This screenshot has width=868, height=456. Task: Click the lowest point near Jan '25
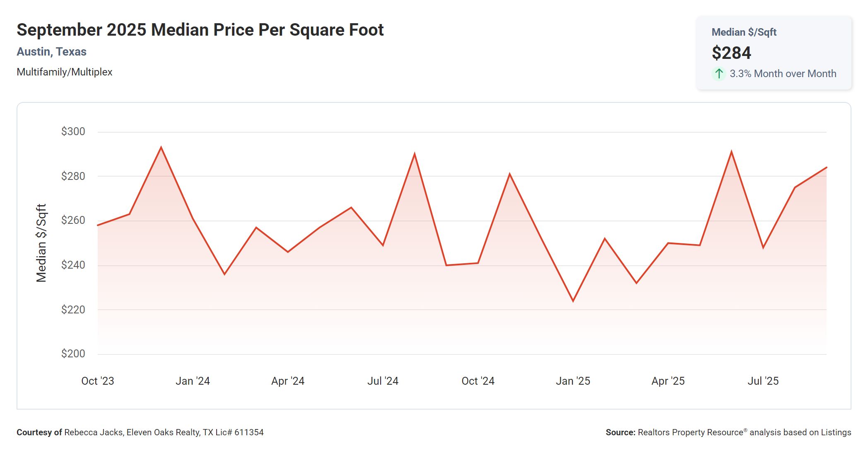(x=574, y=301)
